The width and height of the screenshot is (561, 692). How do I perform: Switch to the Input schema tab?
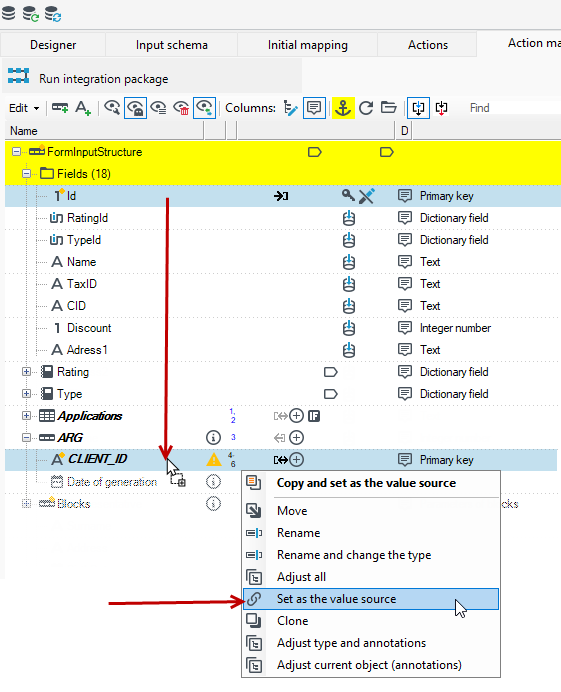[172, 45]
